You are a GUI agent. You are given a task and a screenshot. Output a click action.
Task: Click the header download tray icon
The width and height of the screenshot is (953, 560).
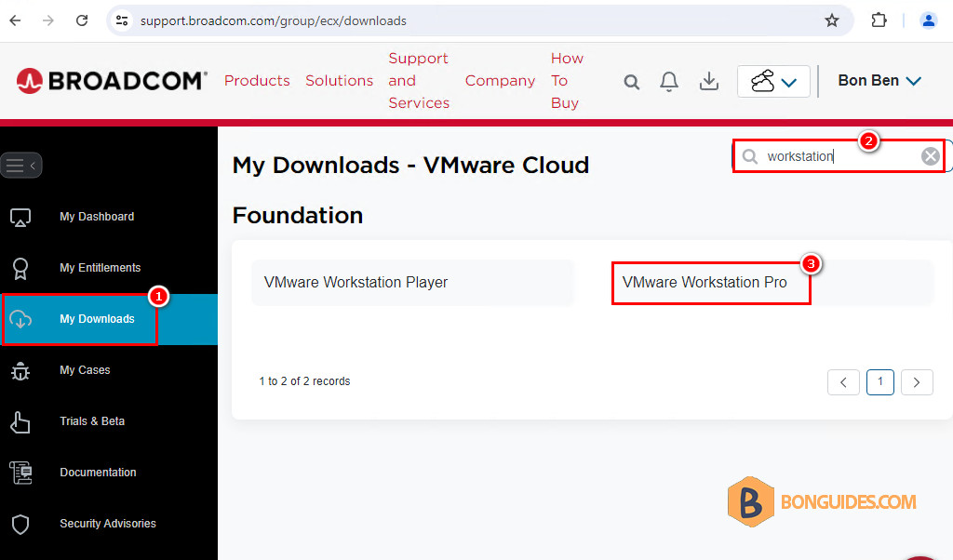tap(708, 81)
